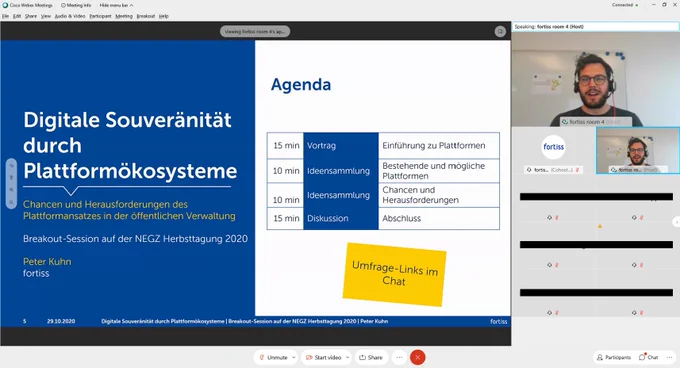Click the host name label on highlighted thumbnail
The image size is (680, 368).
[639, 170]
